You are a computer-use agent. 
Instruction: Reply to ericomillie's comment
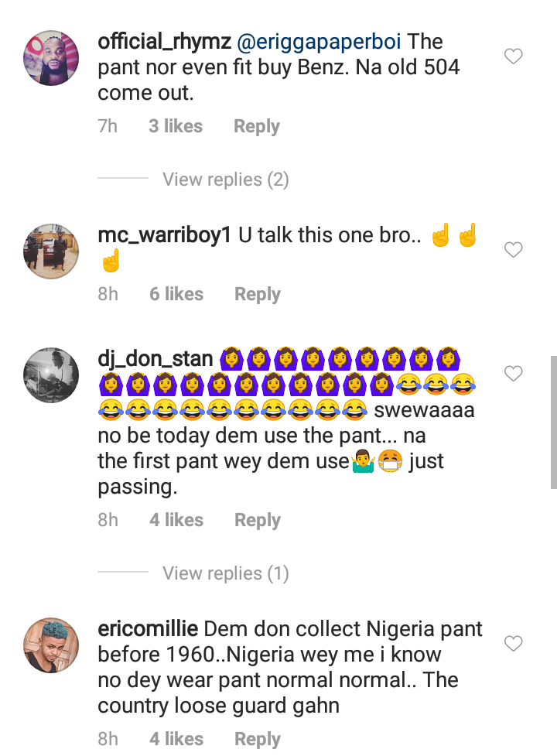[258, 739]
